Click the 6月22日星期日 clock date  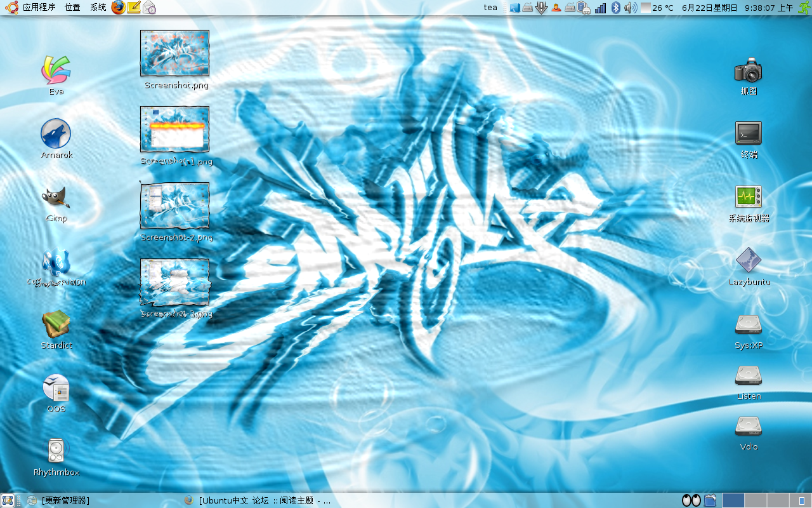[x=710, y=8]
